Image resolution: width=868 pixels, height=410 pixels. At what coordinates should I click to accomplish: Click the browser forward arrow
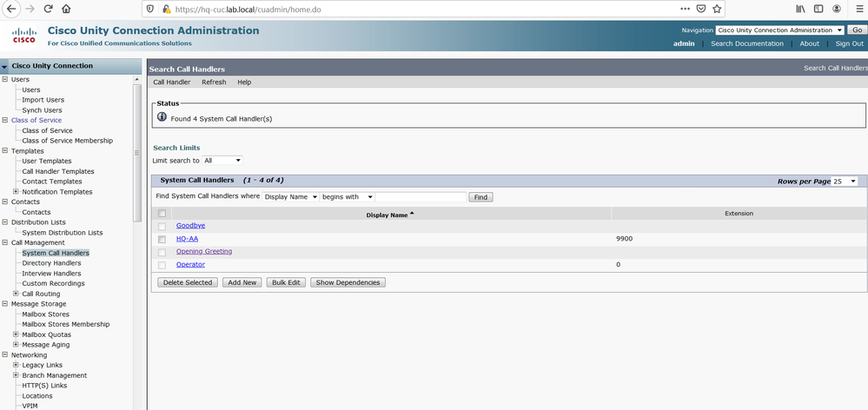pos(30,9)
